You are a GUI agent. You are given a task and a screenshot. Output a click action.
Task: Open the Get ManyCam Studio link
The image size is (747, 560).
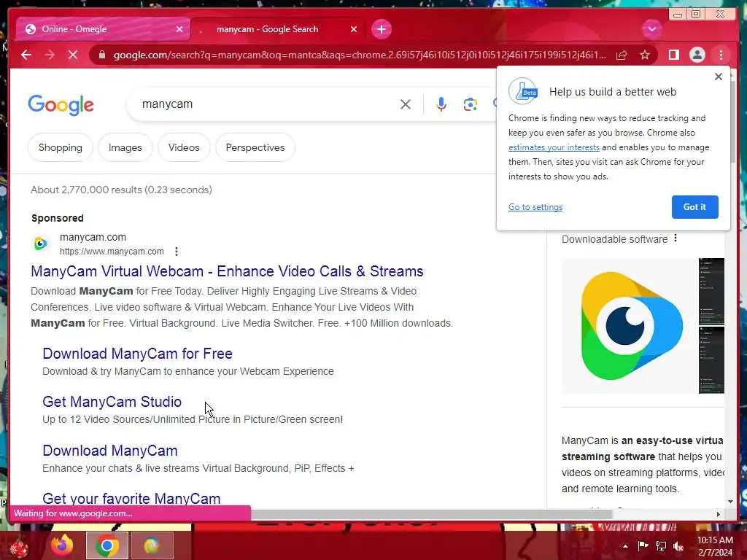click(112, 402)
